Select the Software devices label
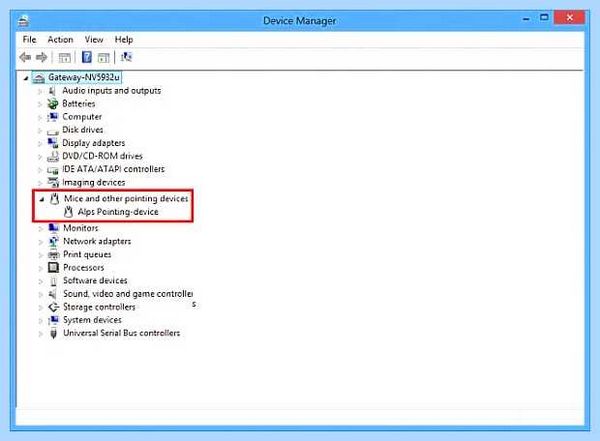The height and width of the screenshot is (441, 600). tap(95, 280)
